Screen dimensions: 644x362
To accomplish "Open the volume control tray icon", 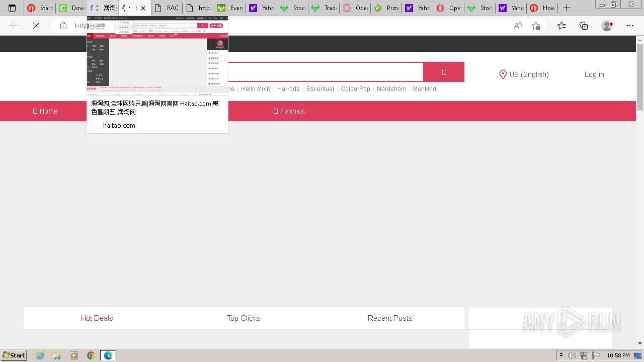I will click(x=572, y=355).
